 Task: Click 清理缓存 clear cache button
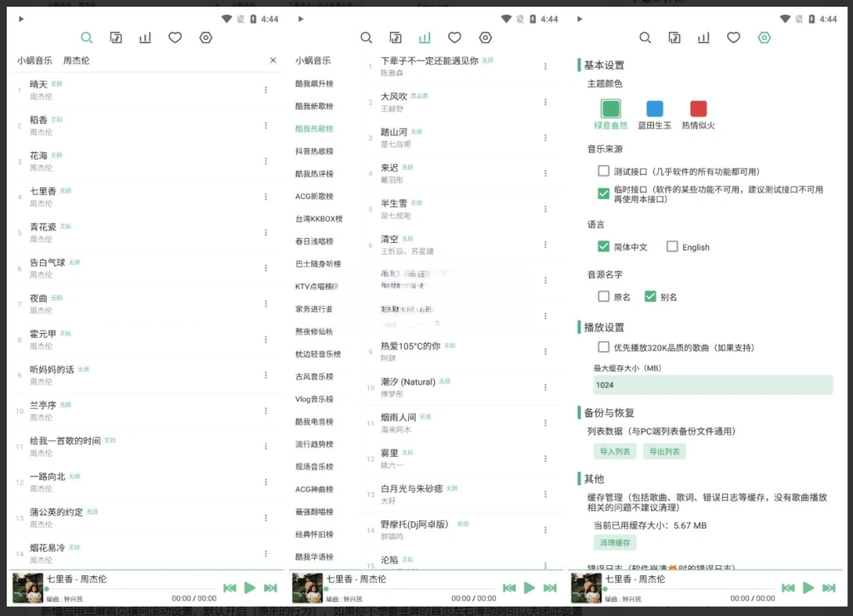pos(616,543)
